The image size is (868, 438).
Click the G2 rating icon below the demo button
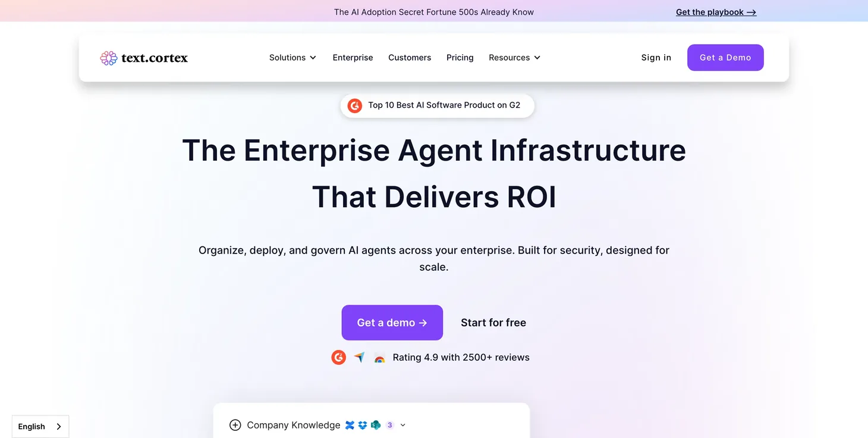pyautogui.click(x=339, y=357)
